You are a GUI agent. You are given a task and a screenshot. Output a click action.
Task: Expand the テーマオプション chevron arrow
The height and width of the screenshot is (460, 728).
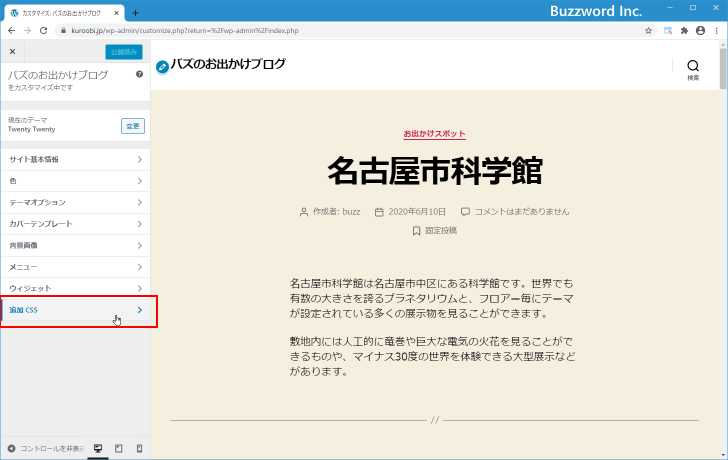click(140, 202)
